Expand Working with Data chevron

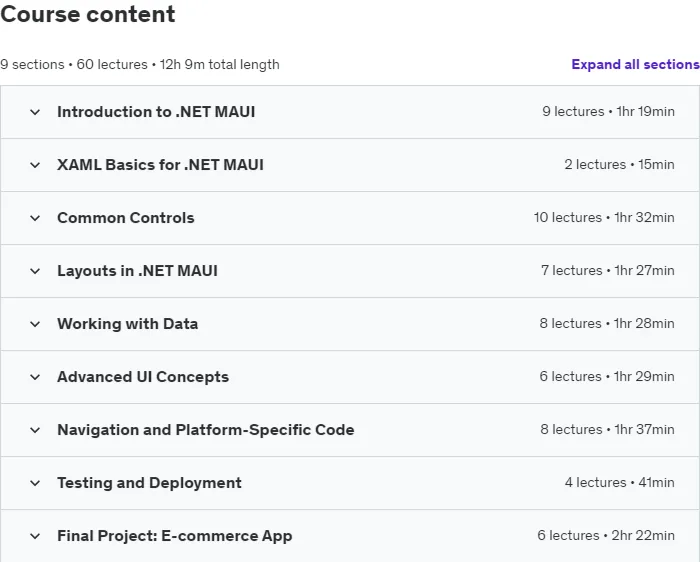click(35, 324)
